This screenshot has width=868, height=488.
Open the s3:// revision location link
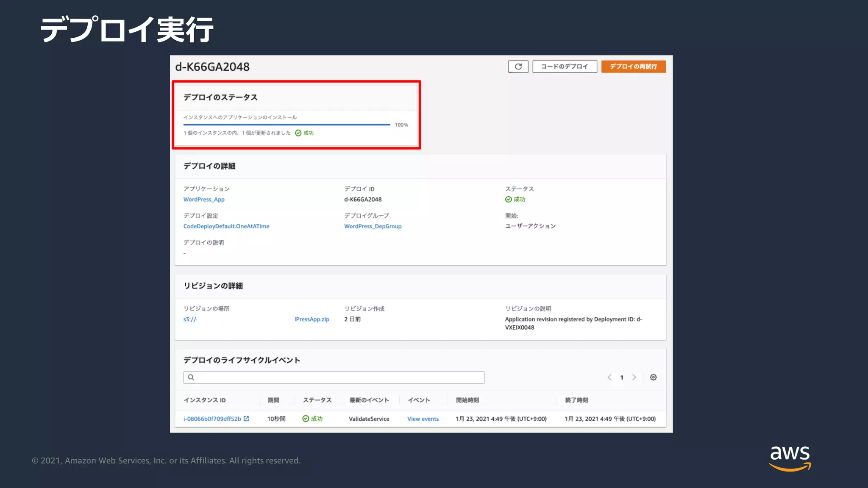click(x=256, y=319)
